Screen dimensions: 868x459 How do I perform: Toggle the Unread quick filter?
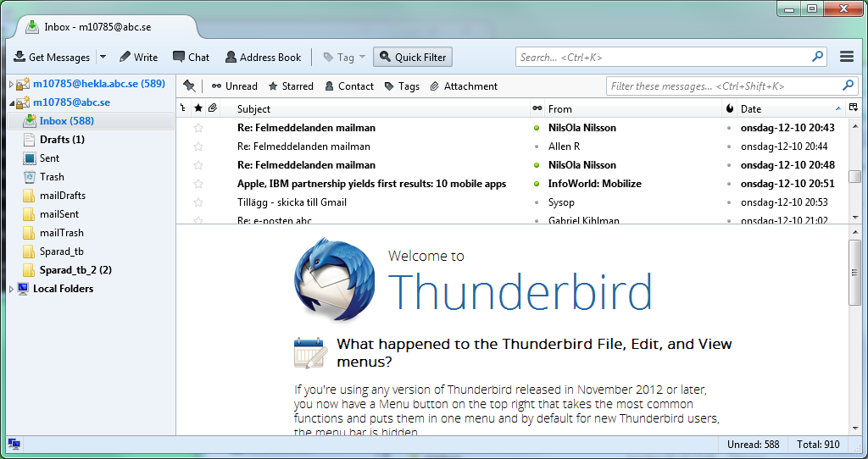click(x=235, y=86)
